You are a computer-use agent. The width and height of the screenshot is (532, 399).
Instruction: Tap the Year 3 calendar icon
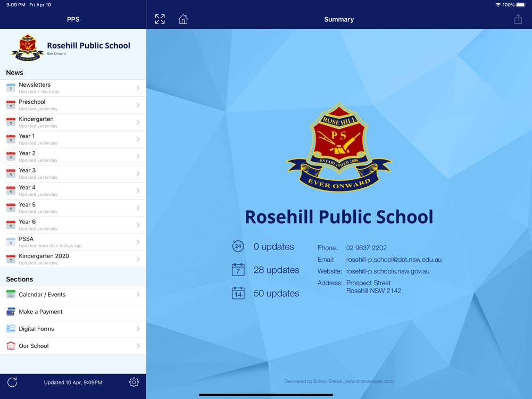(x=11, y=173)
